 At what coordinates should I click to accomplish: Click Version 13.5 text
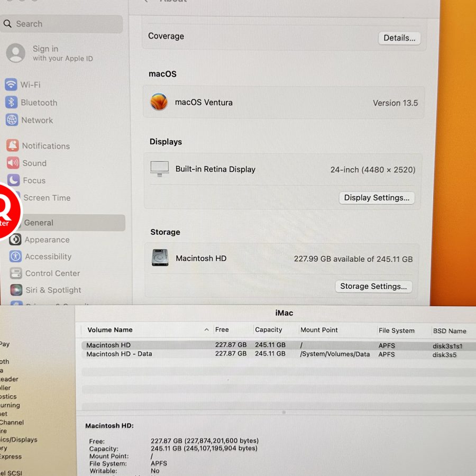click(x=395, y=103)
